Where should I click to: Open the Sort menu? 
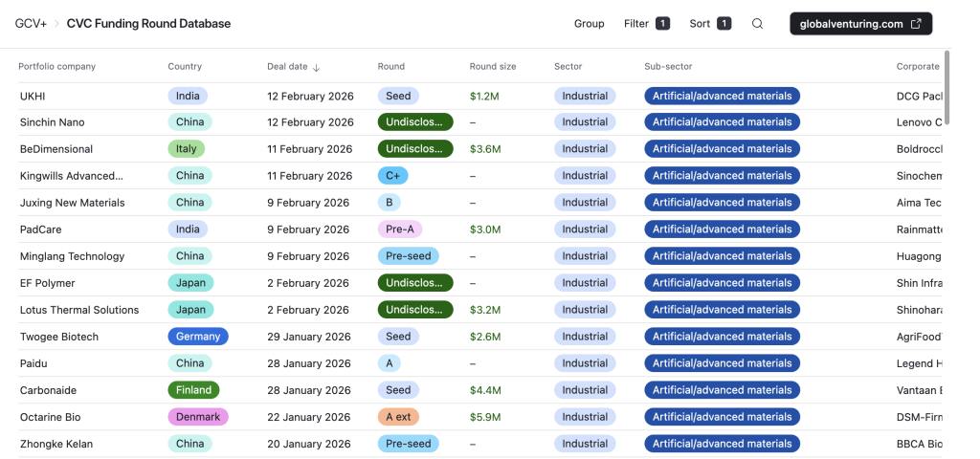tap(709, 24)
